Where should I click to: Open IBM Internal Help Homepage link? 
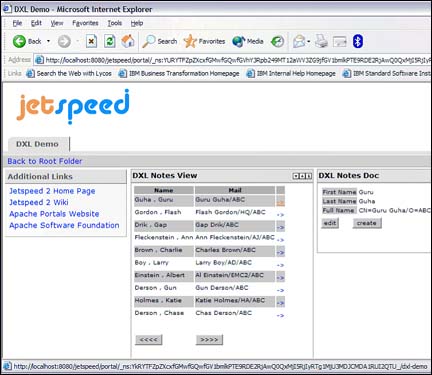(291, 73)
